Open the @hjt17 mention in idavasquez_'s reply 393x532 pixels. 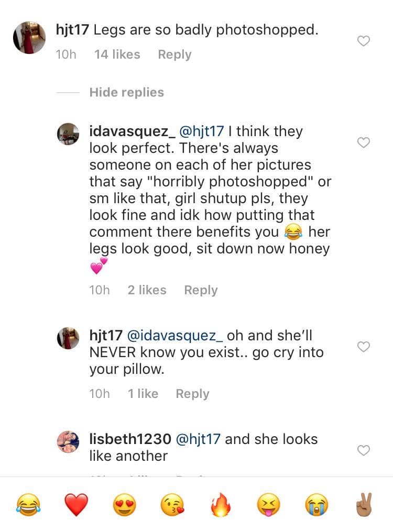tap(201, 131)
